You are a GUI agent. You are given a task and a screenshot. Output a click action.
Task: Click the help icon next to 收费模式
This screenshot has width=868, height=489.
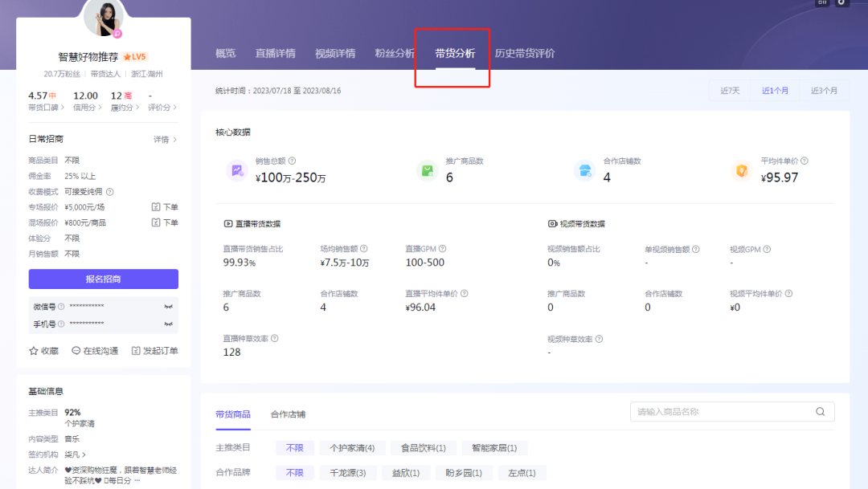(x=110, y=192)
